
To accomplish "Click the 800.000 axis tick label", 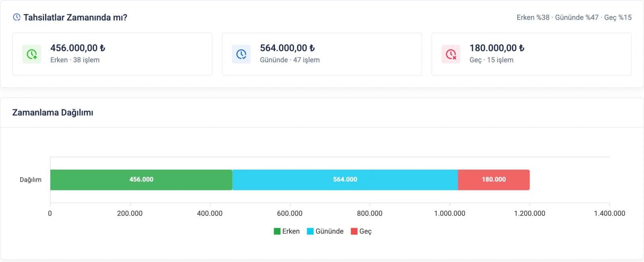I will (x=369, y=213).
